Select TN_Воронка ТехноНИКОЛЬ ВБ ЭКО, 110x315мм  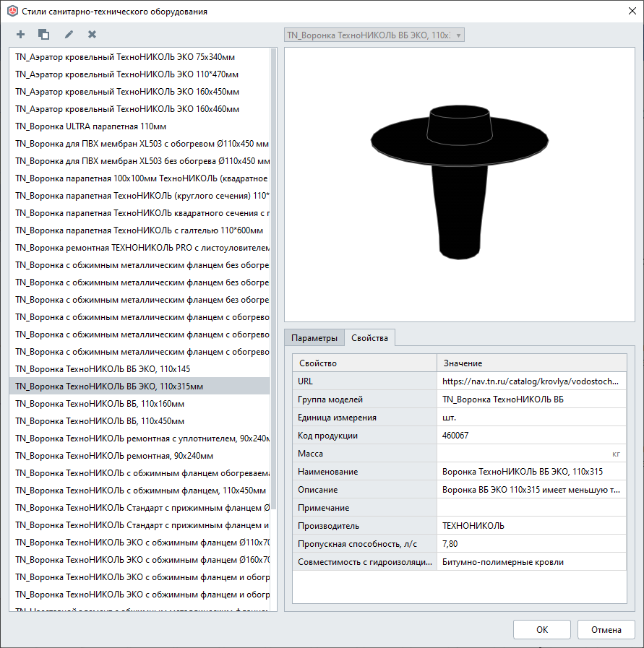coord(139,386)
